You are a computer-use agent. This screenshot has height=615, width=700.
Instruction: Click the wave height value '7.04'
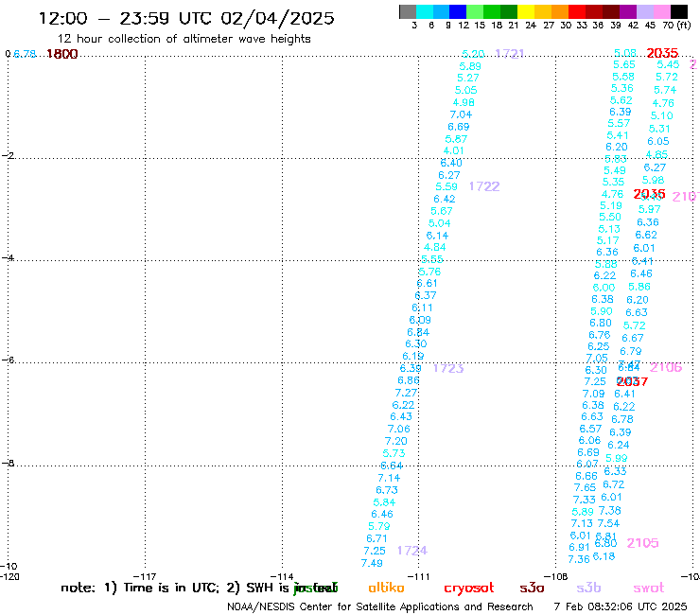coord(461,114)
